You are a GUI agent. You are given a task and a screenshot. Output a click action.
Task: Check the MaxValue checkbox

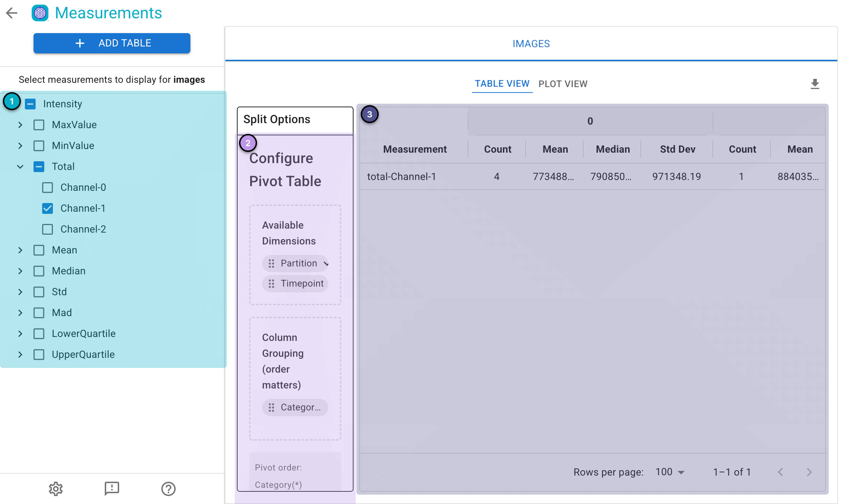(39, 125)
